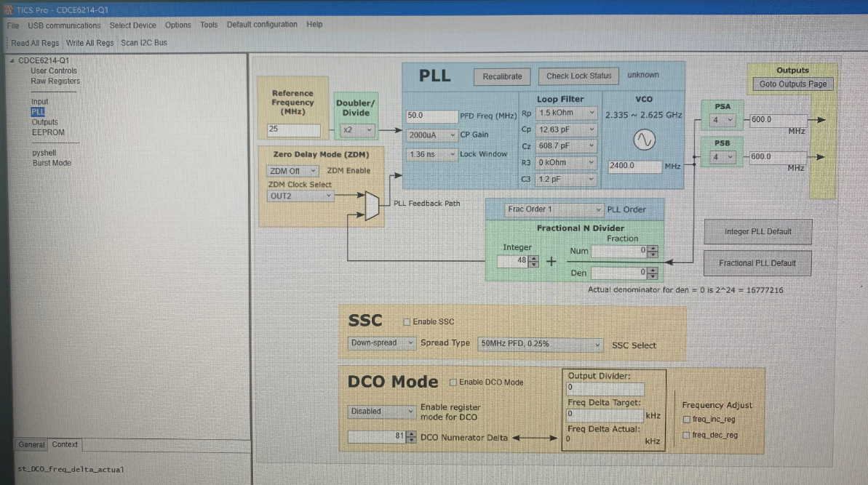This screenshot has width=868, height=485.
Task: Click the PLL feedback path multiplexer symbol
Action: click(x=372, y=206)
